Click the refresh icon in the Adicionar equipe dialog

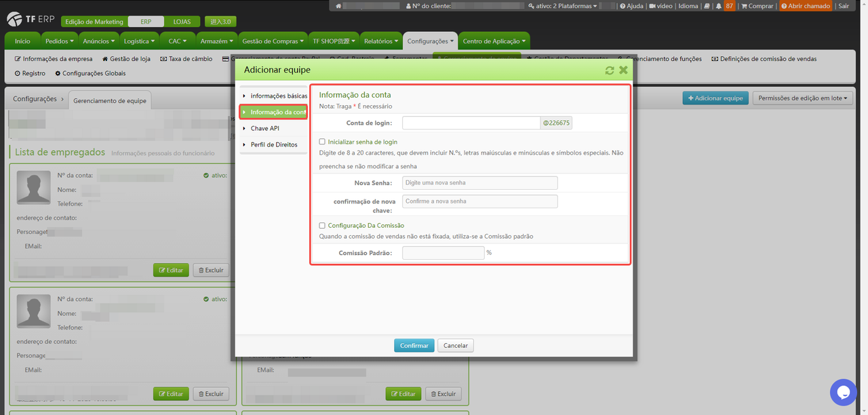coord(610,70)
